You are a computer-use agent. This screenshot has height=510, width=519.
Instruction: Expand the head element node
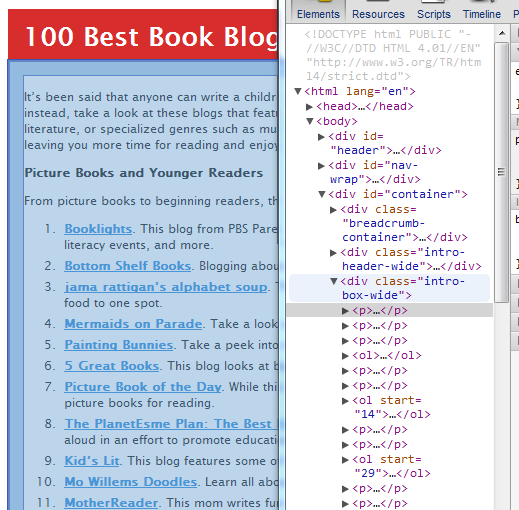coord(309,106)
